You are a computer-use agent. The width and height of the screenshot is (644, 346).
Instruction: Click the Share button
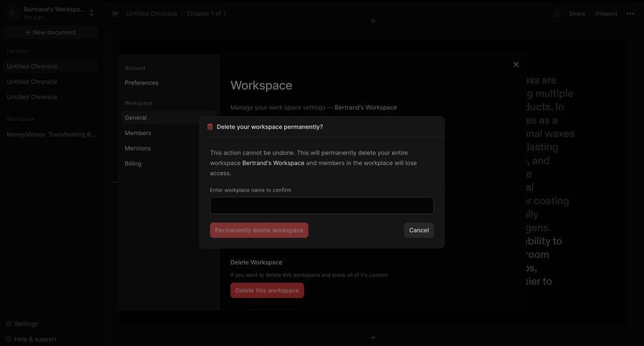click(x=577, y=14)
